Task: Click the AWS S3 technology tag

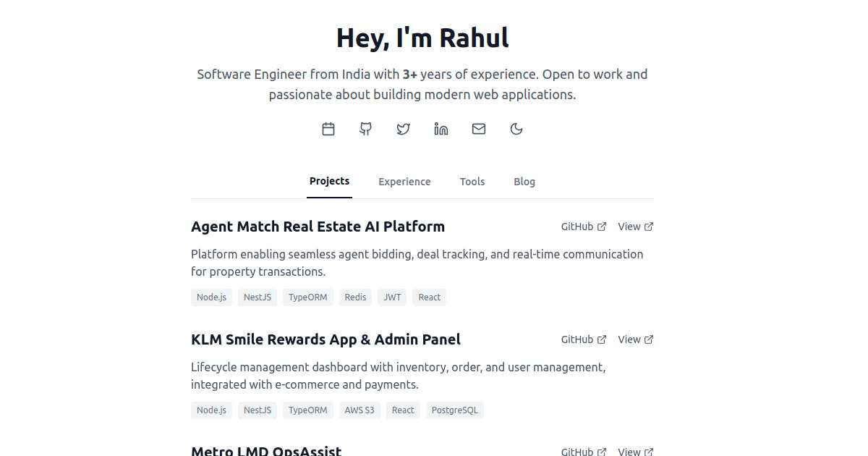Action: [359, 410]
